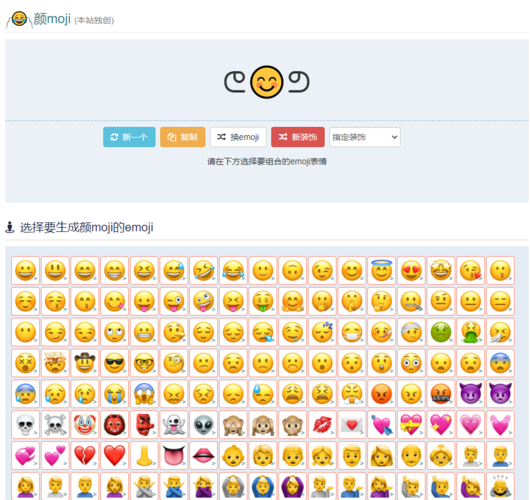Choose the smiling purple devil emoji

tap(471, 394)
